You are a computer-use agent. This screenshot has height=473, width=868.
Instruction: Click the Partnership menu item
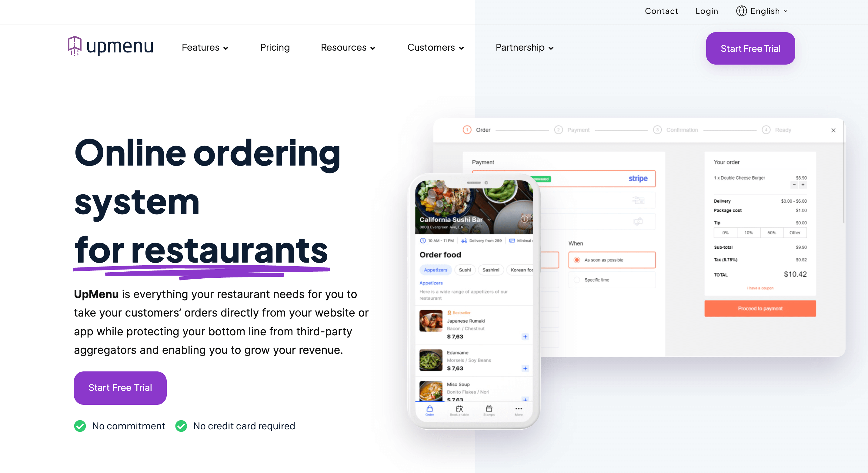coord(523,48)
